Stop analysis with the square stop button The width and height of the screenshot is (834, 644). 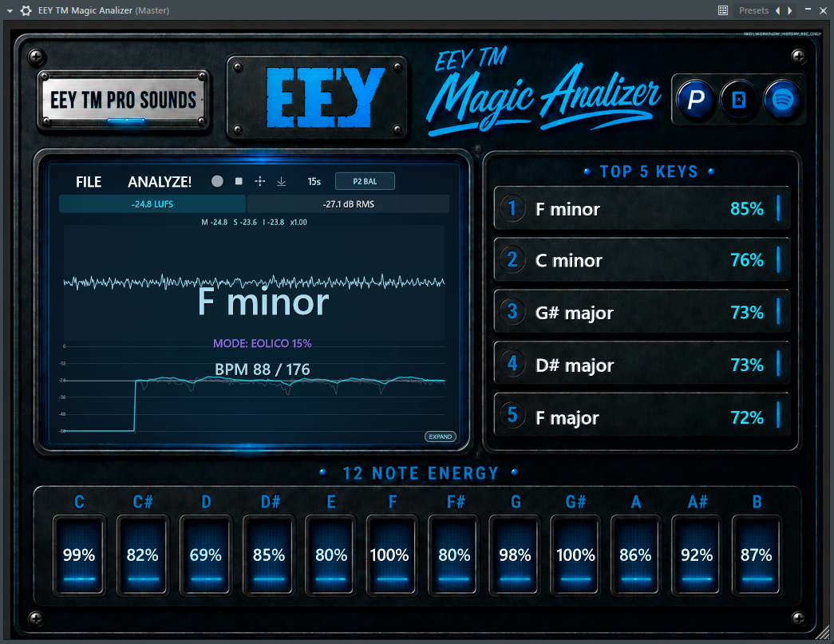click(239, 181)
